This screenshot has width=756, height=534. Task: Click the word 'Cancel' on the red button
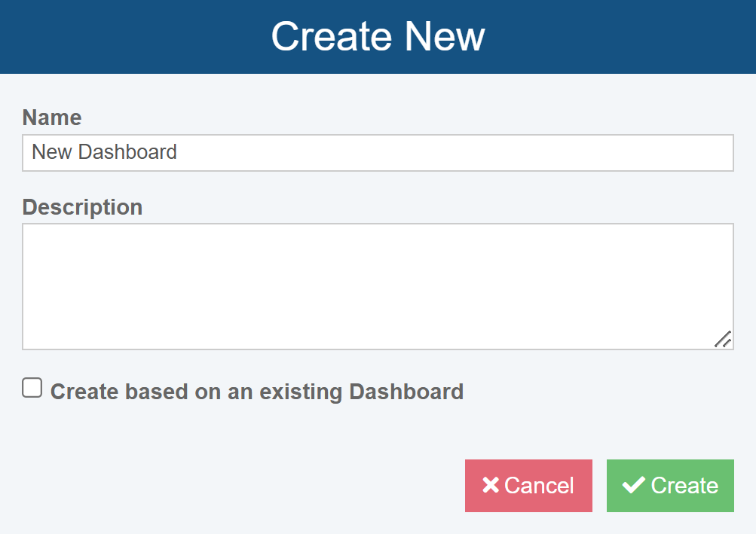pos(539,486)
